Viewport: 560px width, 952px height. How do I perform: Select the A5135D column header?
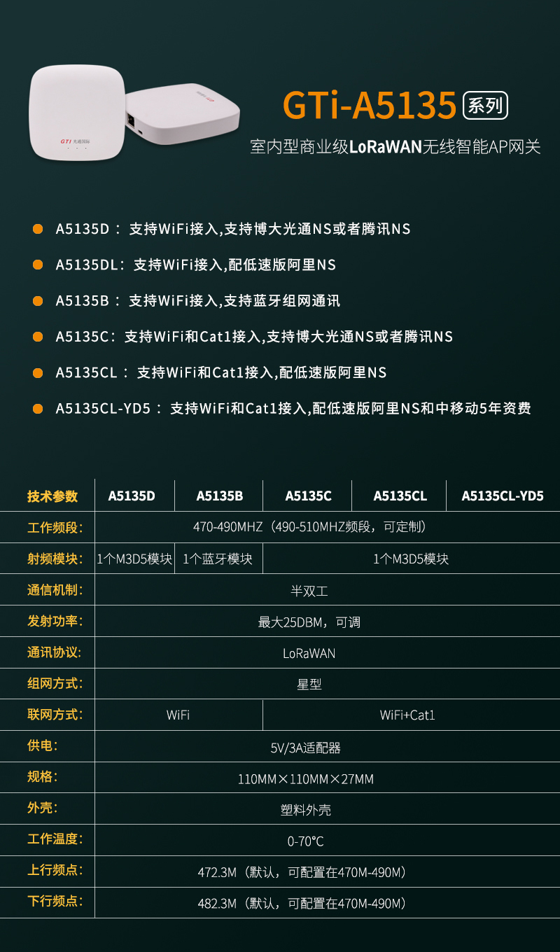coord(132,496)
